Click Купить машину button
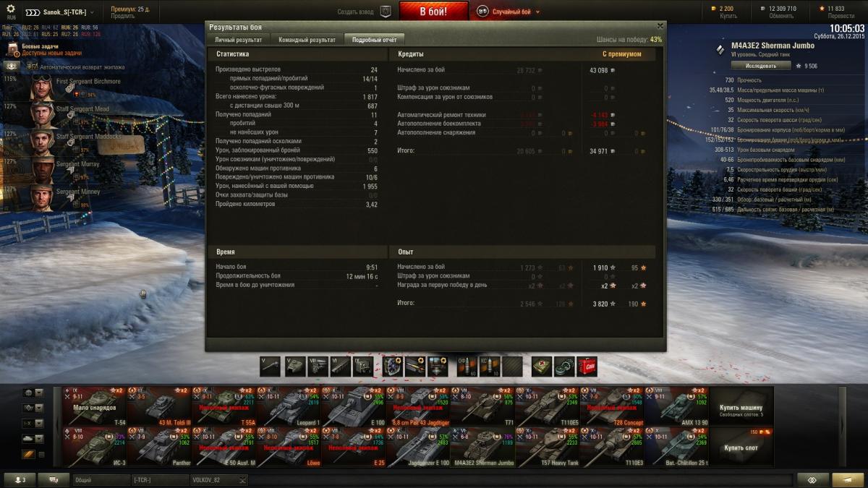Viewport: 868px width, 488px height. 741,406
